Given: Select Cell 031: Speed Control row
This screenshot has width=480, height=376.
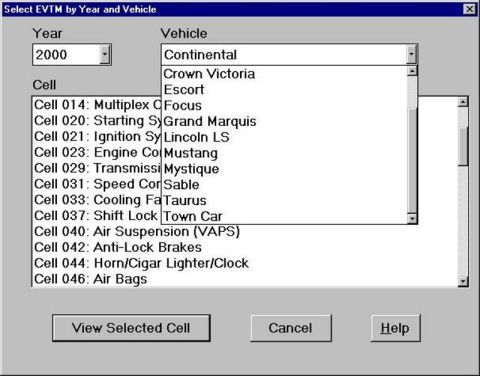Looking at the screenshot, I should (97, 184).
